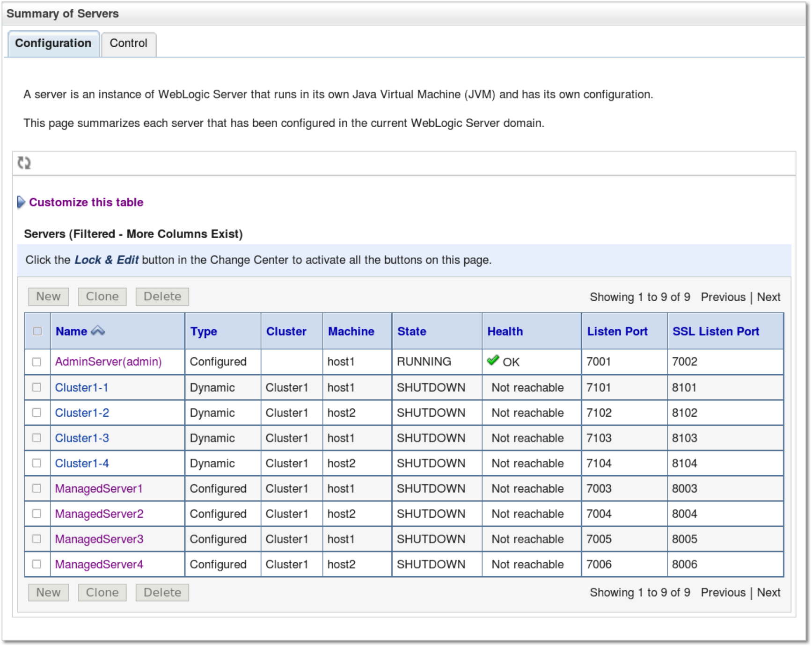The image size is (812, 646).
Task: Open the Customize this table link
Action: [x=86, y=202]
